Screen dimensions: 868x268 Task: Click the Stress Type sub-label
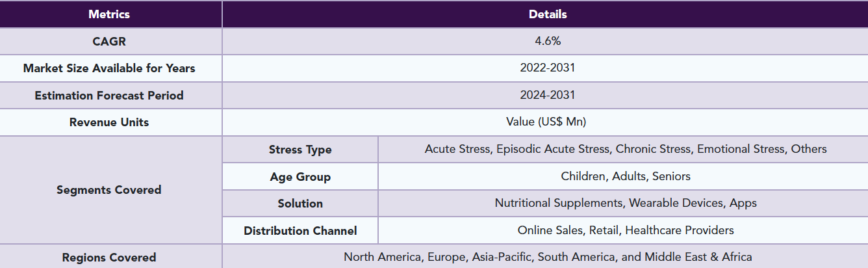tap(300, 150)
